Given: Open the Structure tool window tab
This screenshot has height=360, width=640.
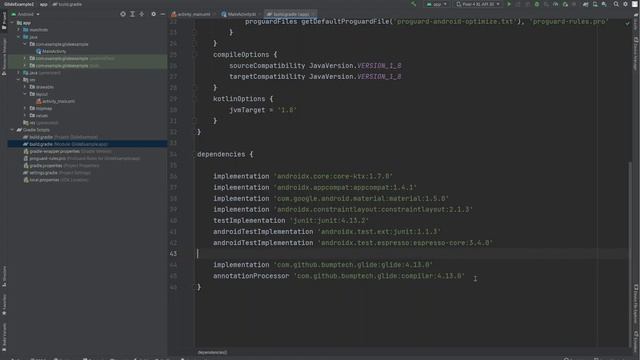Looking at the screenshot, I should (4, 276).
